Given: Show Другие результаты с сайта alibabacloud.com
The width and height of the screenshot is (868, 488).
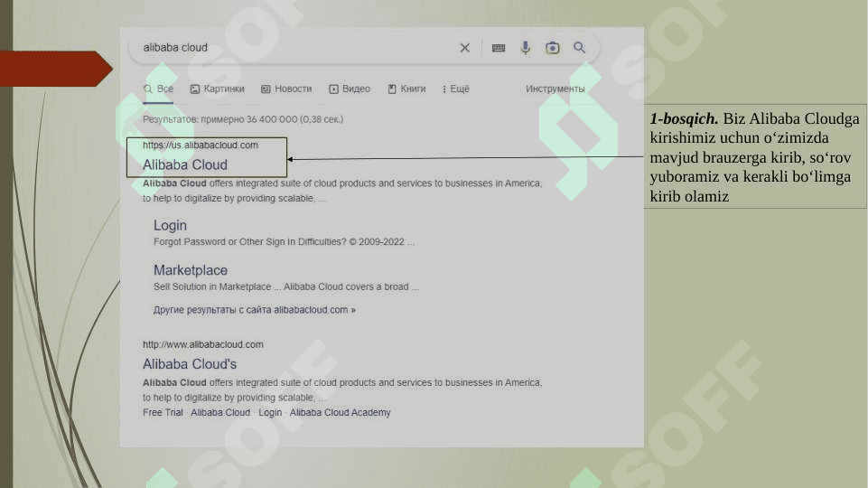Looking at the screenshot, I should coord(254,310).
